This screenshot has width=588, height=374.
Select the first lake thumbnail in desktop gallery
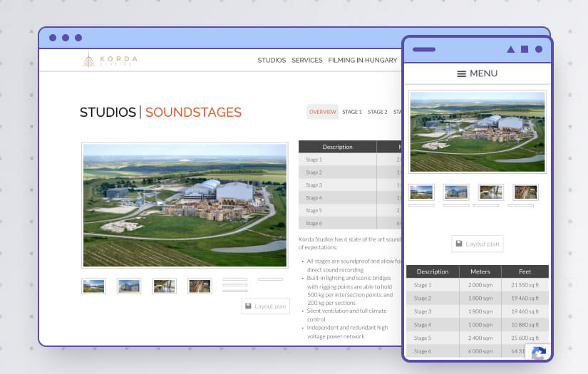94,286
